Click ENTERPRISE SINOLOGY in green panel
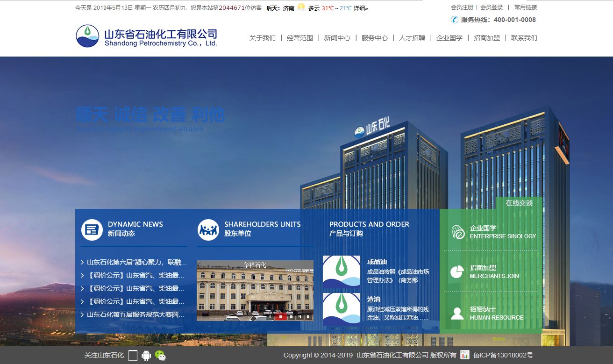Image resolution: width=613 pixels, height=364 pixels. (x=503, y=236)
